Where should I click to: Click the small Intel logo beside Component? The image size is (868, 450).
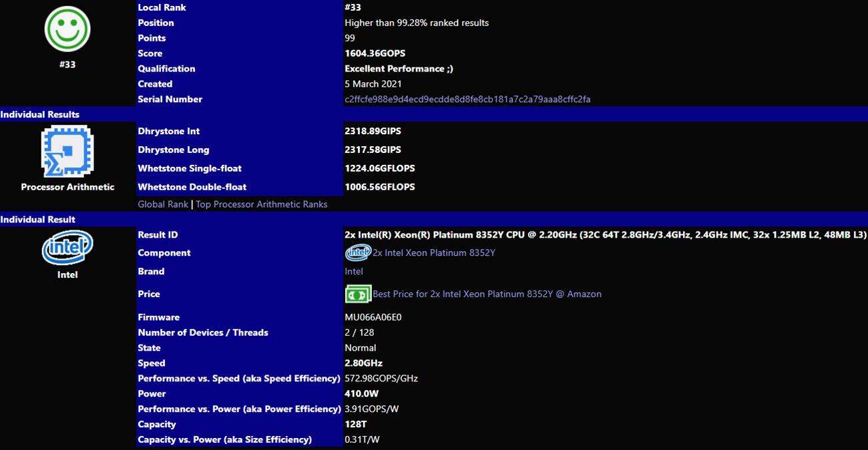point(357,253)
